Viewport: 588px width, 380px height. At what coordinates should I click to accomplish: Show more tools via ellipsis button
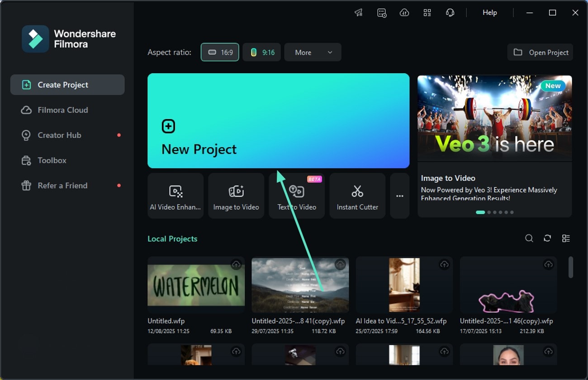click(x=400, y=196)
